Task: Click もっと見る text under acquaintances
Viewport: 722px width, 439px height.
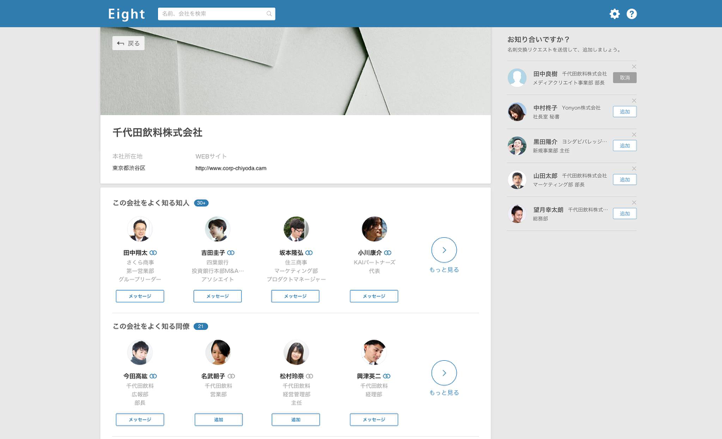Action: 444,270
